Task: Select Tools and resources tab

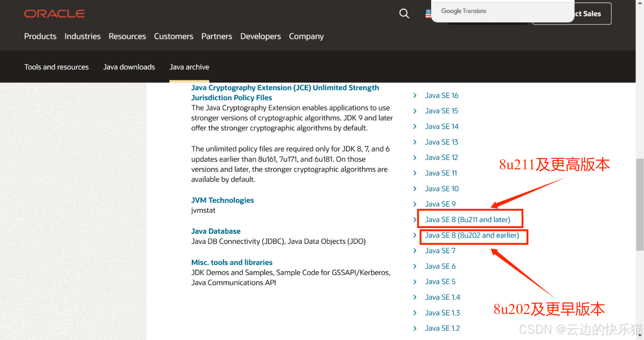Action: [x=56, y=67]
